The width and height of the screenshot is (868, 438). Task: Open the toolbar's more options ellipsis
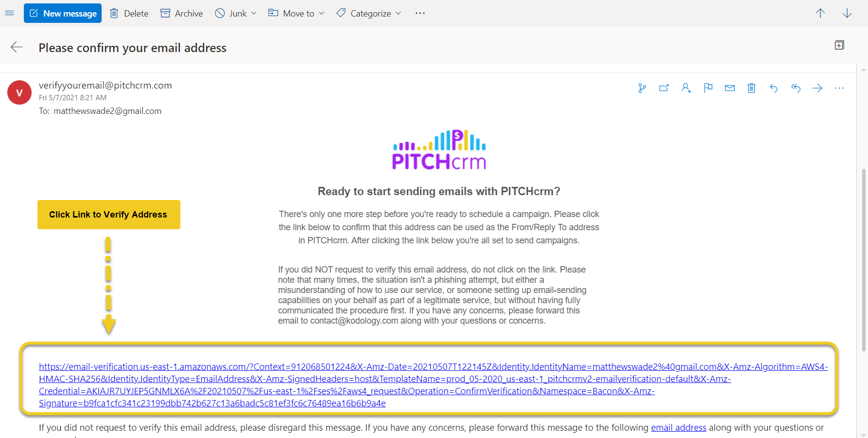pyautogui.click(x=420, y=13)
